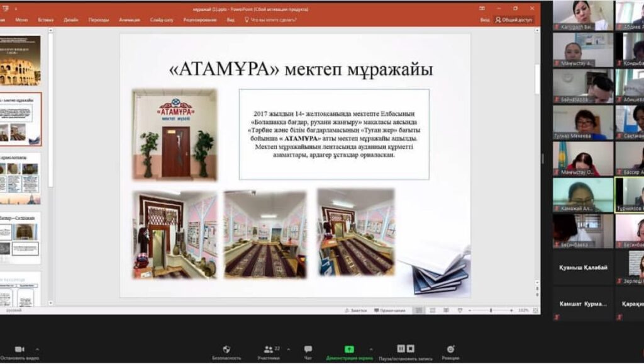Select the АТАМҰРА slide thumbnail
This screenshot has height=364, width=644.
(x=21, y=119)
